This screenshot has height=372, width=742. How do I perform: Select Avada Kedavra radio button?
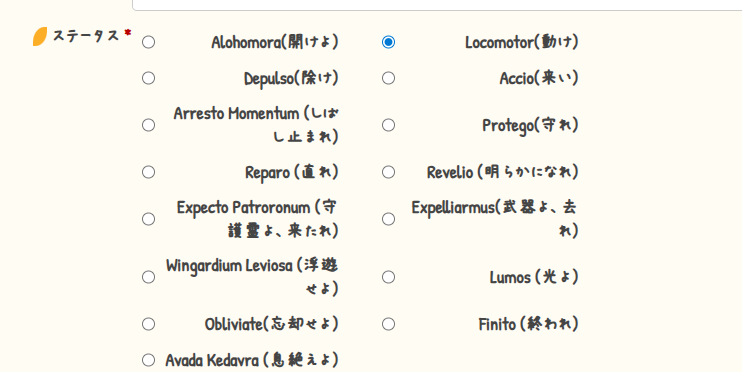tap(149, 360)
